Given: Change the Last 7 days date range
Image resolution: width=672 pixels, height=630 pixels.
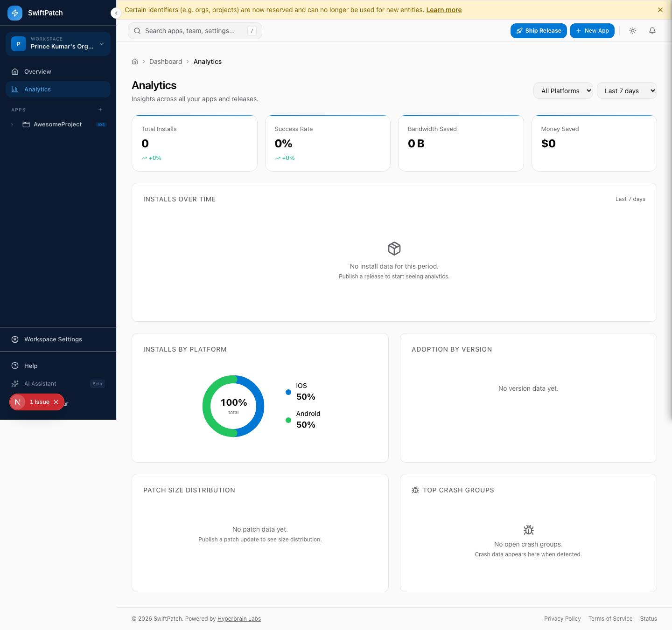Looking at the screenshot, I should [x=627, y=90].
